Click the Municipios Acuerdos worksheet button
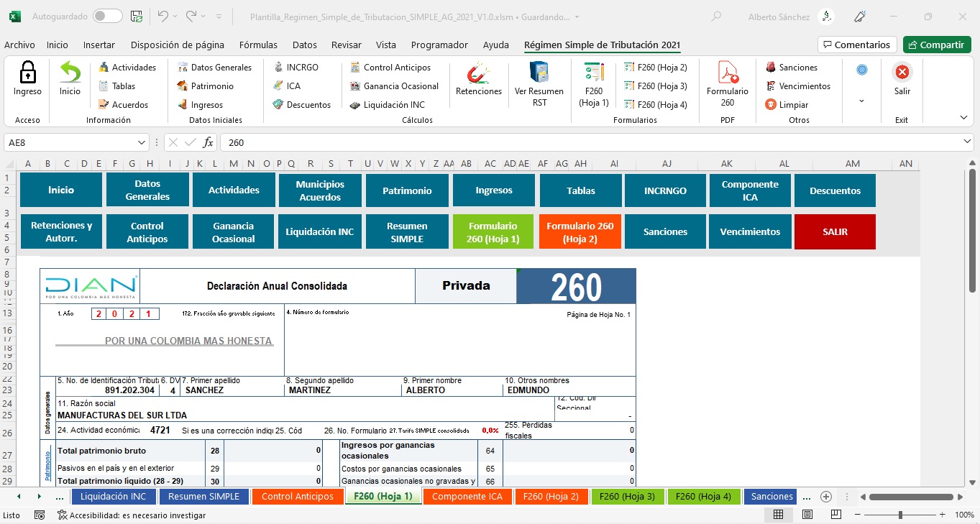980x524 pixels. 320,190
